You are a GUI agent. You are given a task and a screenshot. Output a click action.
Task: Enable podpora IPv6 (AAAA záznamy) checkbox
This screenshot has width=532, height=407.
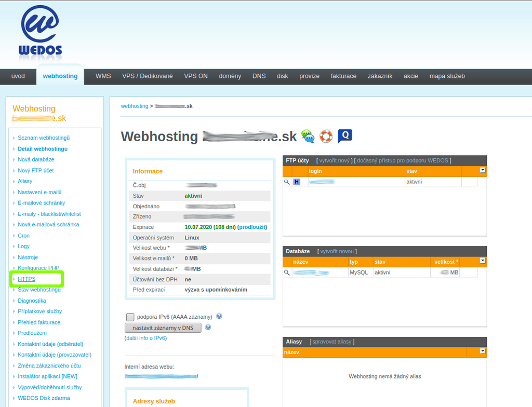130,317
